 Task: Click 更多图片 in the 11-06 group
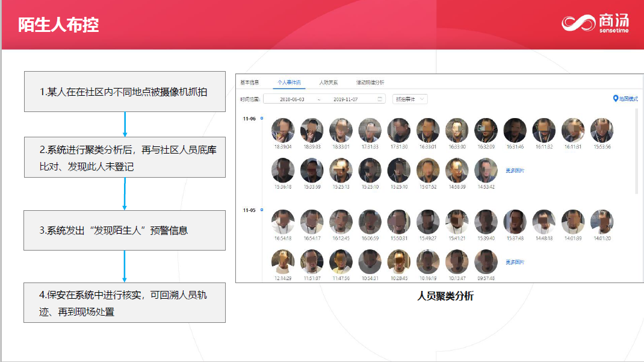coord(515,170)
